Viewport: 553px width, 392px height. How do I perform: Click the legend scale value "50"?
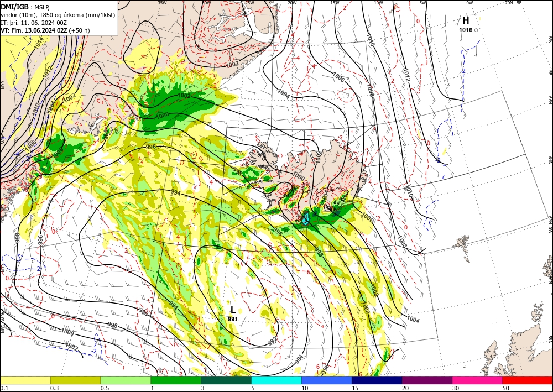[x=506, y=388]
